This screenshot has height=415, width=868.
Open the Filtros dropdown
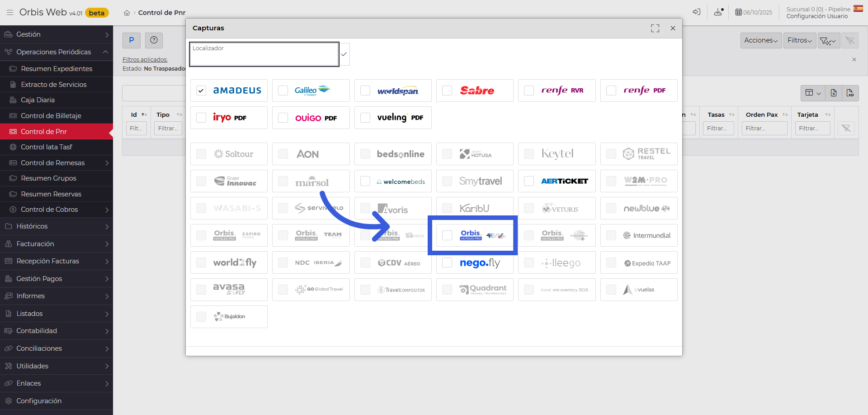pos(800,41)
